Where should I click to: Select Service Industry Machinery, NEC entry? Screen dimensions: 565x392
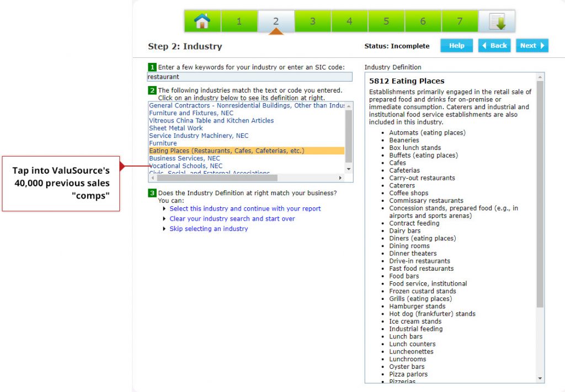point(199,136)
